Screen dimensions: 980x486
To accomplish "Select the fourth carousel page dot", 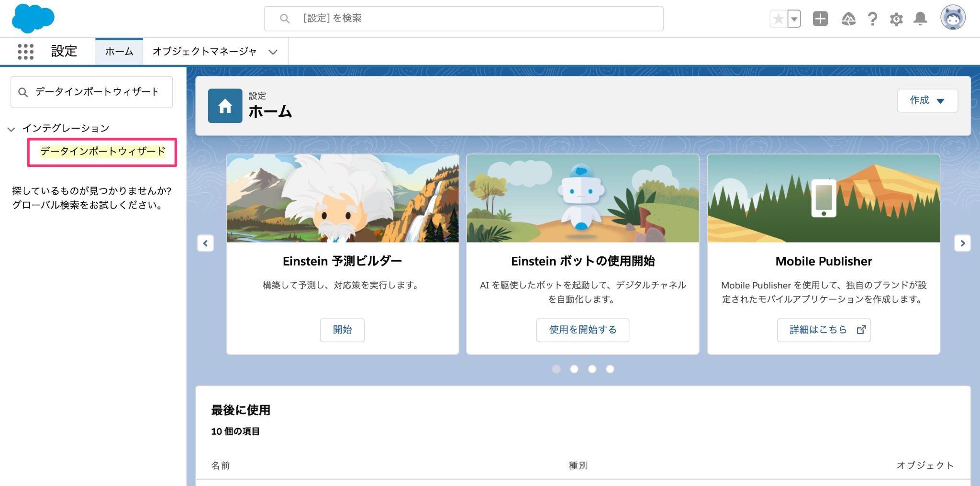I will pyautogui.click(x=610, y=369).
